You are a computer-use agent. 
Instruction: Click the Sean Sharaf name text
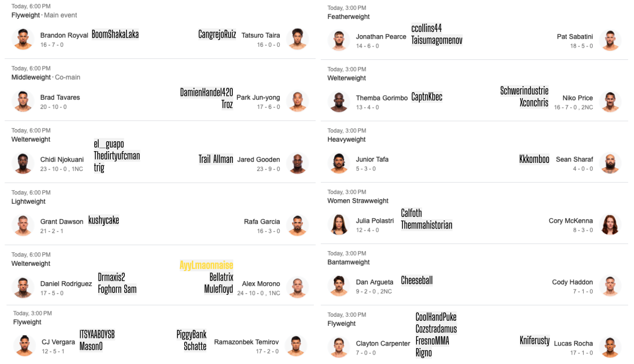pyautogui.click(x=574, y=159)
